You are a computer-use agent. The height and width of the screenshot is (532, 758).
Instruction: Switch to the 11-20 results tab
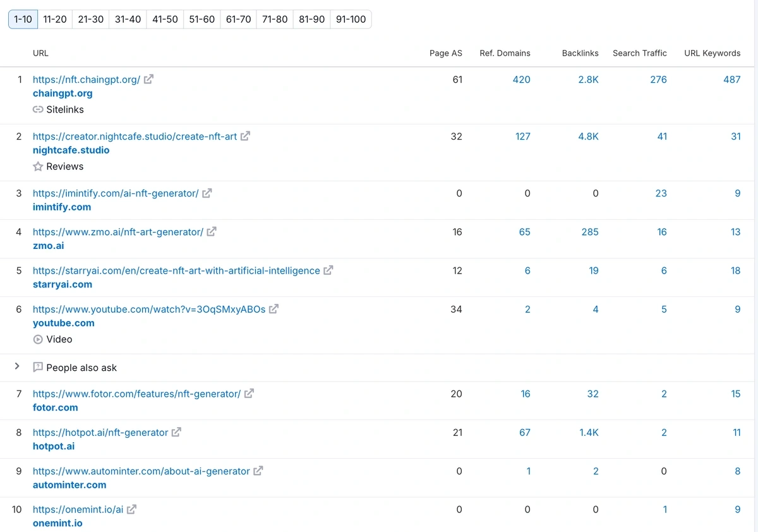(55, 20)
